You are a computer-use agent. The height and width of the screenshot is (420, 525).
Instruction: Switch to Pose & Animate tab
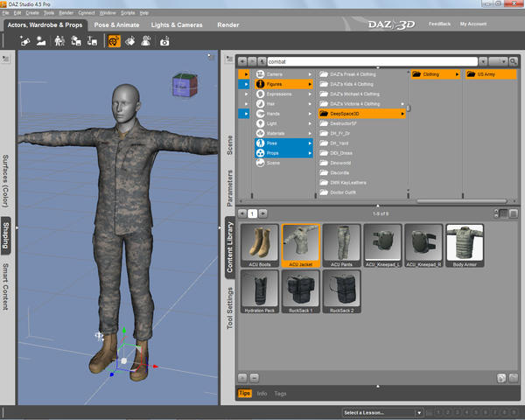pos(118,25)
